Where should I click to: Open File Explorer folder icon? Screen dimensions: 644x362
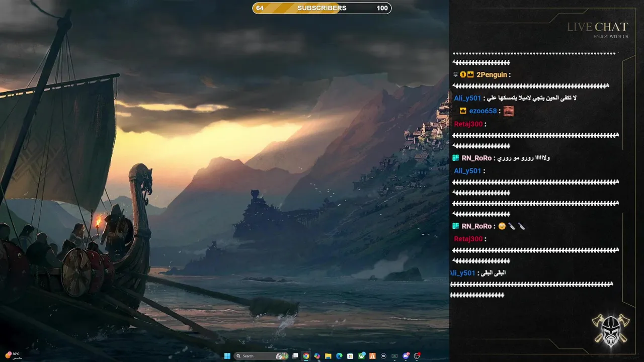coord(328,356)
